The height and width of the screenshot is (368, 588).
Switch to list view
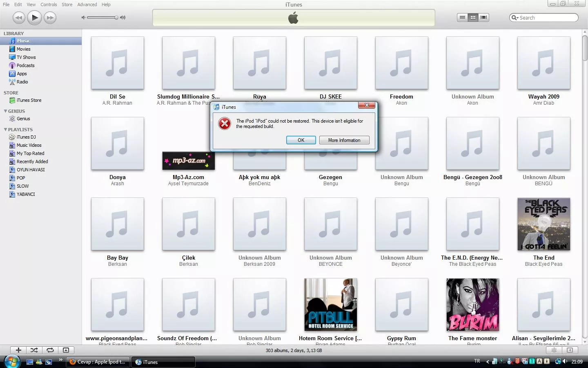point(462,17)
